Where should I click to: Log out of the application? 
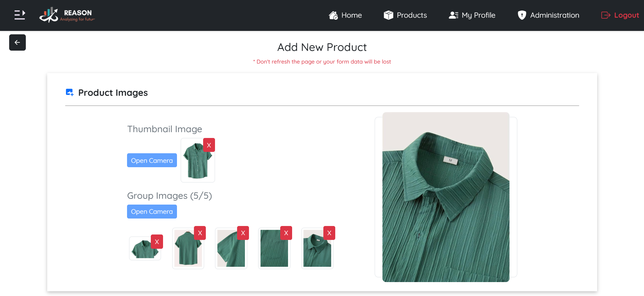point(620,15)
